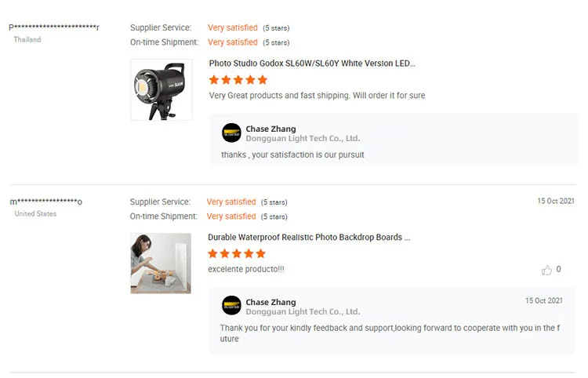Viewport: 588px width, 378px height.
Task: Click the thumbs-up like icon
Action: coord(546,270)
